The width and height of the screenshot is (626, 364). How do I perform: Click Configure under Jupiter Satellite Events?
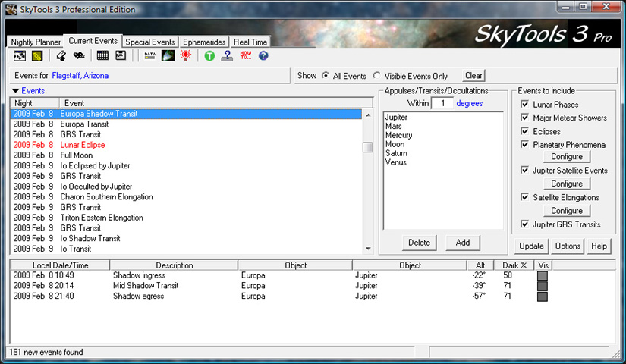point(567,184)
